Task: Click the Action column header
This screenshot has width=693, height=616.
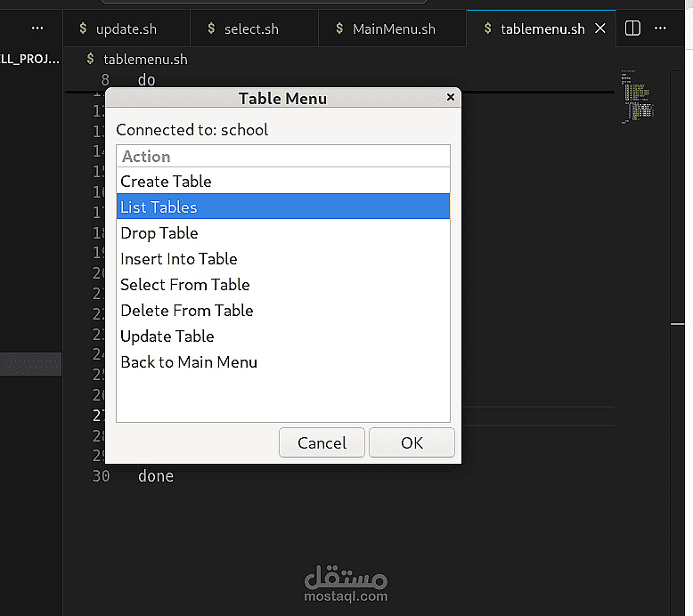Action: (x=146, y=157)
